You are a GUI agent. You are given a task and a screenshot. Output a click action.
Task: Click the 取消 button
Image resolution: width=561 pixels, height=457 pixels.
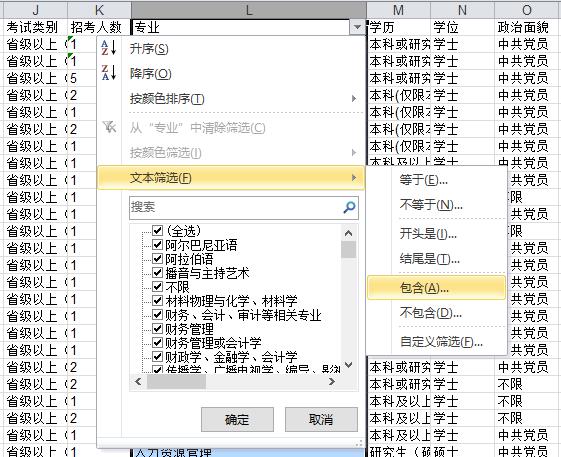click(x=321, y=419)
